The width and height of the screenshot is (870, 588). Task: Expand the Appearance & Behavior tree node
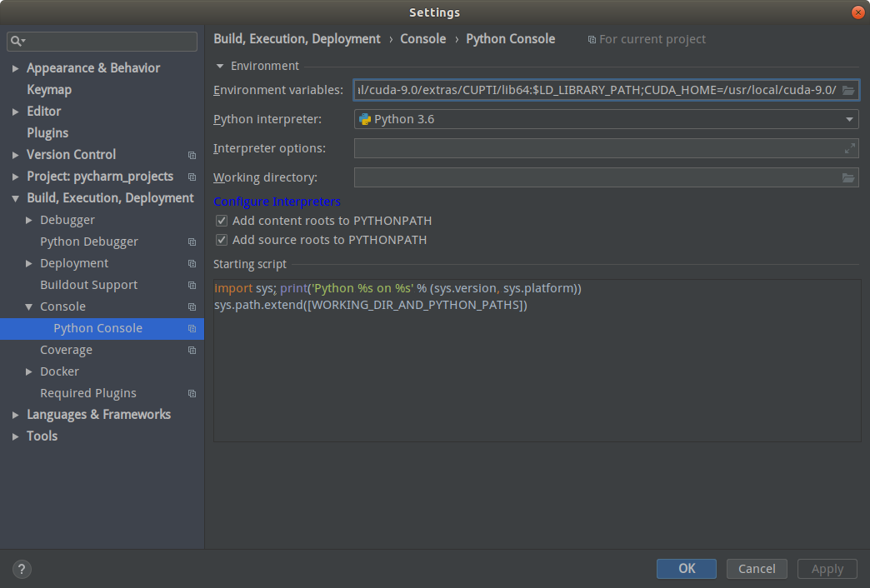pyautogui.click(x=14, y=68)
